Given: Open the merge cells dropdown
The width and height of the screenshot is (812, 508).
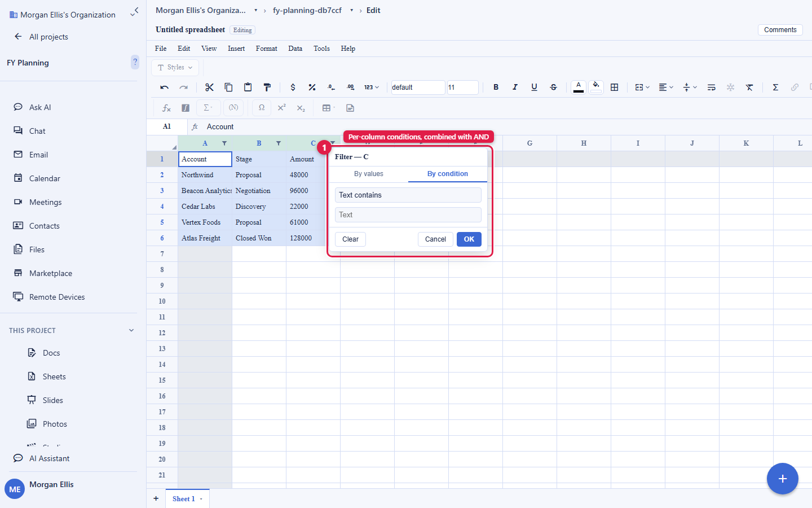Looking at the screenshot, I should coord(642,87).
